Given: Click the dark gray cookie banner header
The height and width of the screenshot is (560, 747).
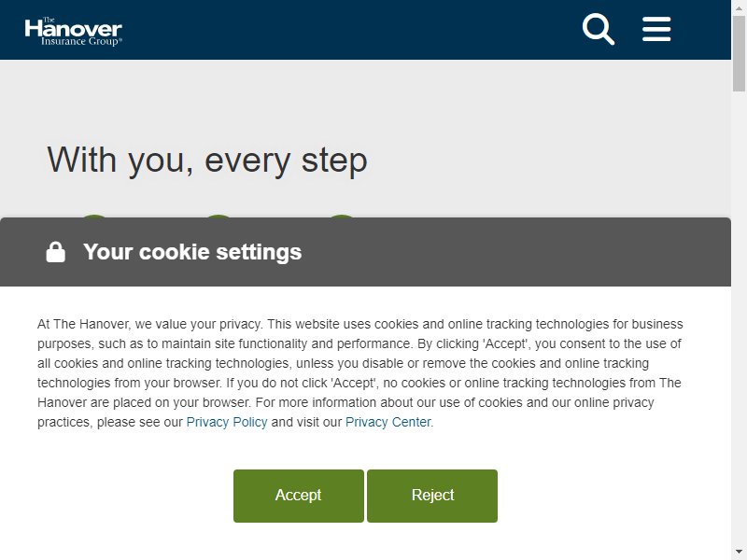Looking at the screenshot, I should pos(365,252).
